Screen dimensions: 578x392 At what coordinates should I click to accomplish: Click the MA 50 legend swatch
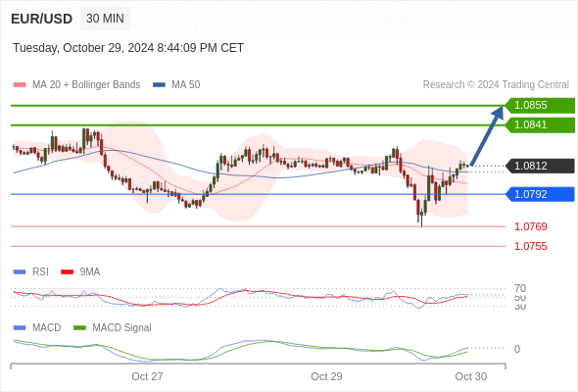tap(160, 85)
